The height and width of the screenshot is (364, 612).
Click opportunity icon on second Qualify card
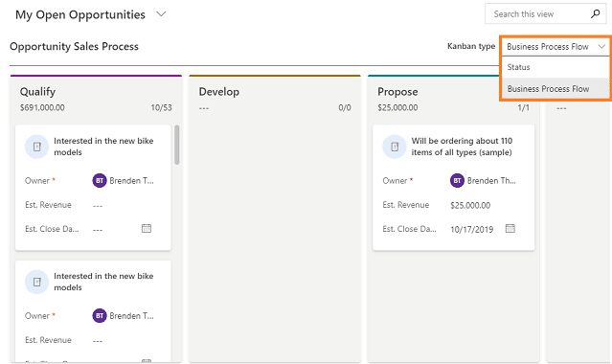click(37, 282)
